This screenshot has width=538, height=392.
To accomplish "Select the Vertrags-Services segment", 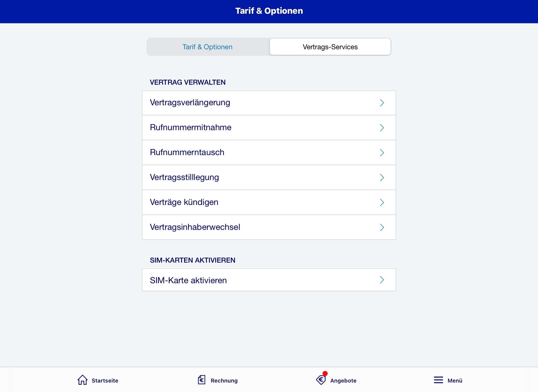I will tap(330, 47).
